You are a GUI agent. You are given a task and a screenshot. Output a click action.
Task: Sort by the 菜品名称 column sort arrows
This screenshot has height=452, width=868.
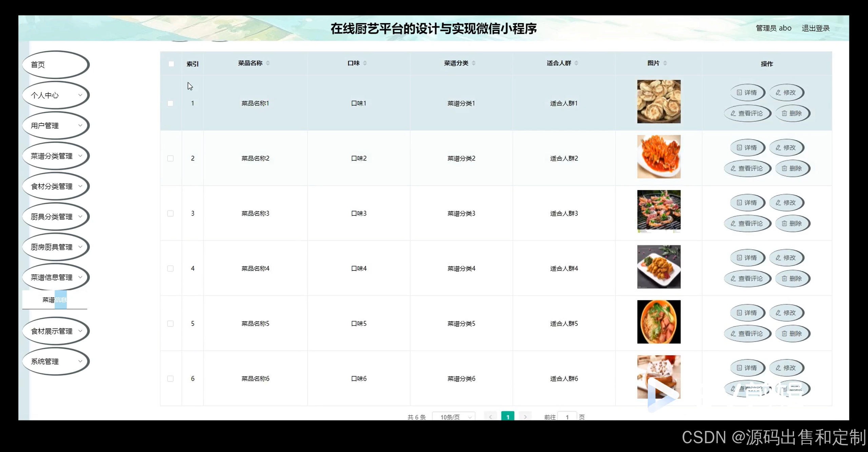(x=268, y=63)
